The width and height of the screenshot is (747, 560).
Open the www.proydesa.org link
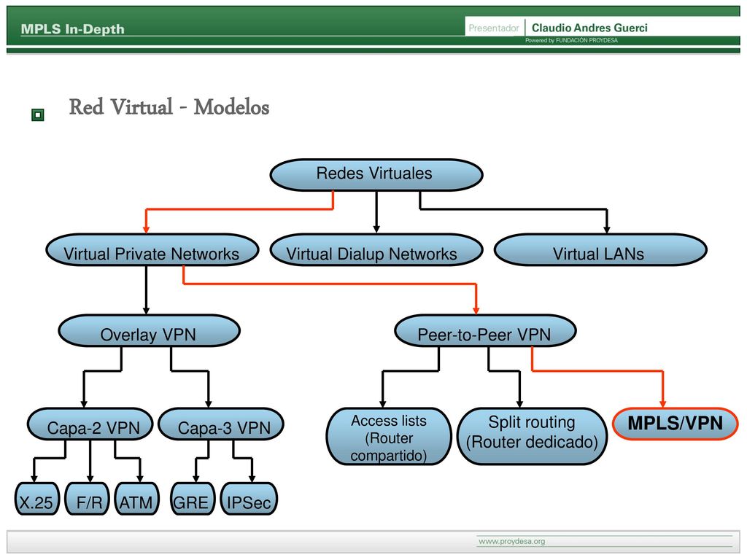(511, 542)
